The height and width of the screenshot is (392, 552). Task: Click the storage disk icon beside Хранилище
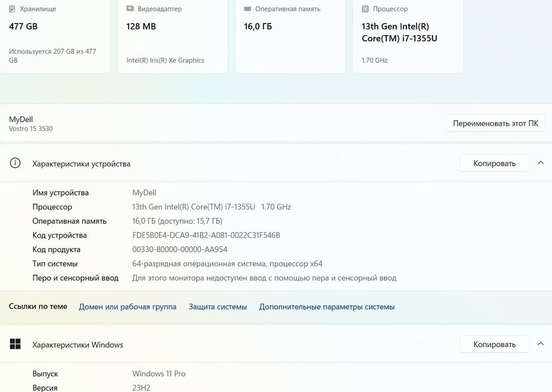tap(12, 9)
